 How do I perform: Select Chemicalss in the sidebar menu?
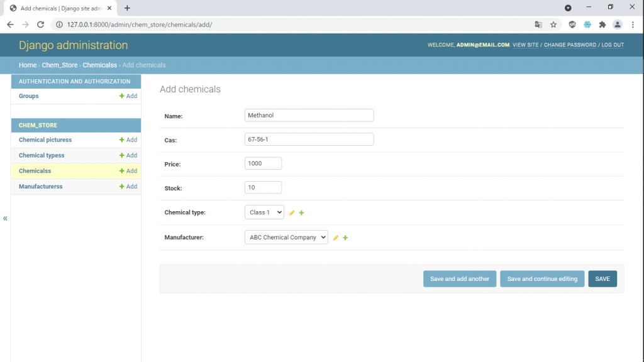[35, 170]
